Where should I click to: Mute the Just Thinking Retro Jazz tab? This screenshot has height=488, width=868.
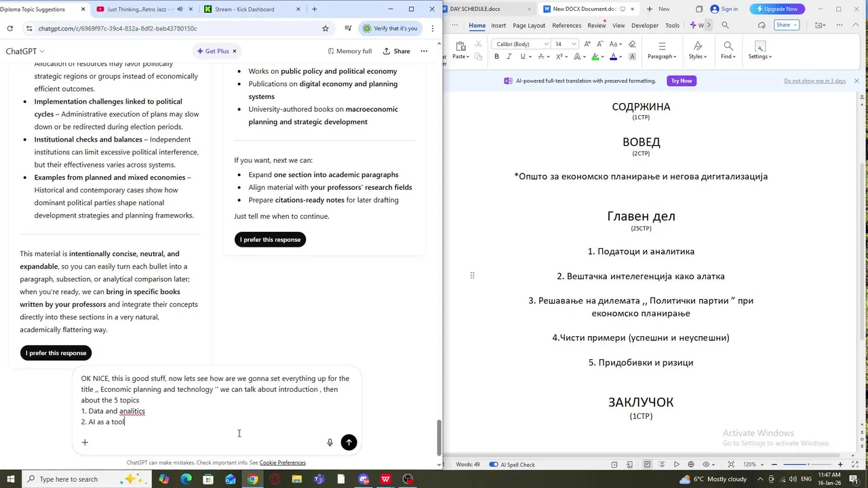(x=180, y=9)
